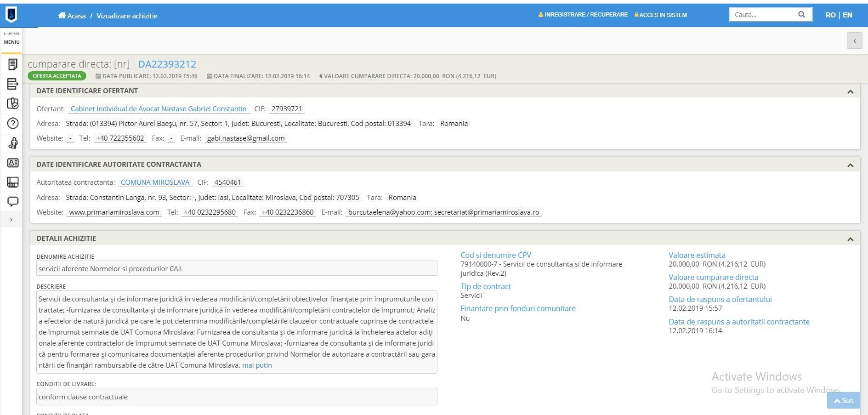Click in the Cauta search field
The image size is (868, 415).
(763, 15)
